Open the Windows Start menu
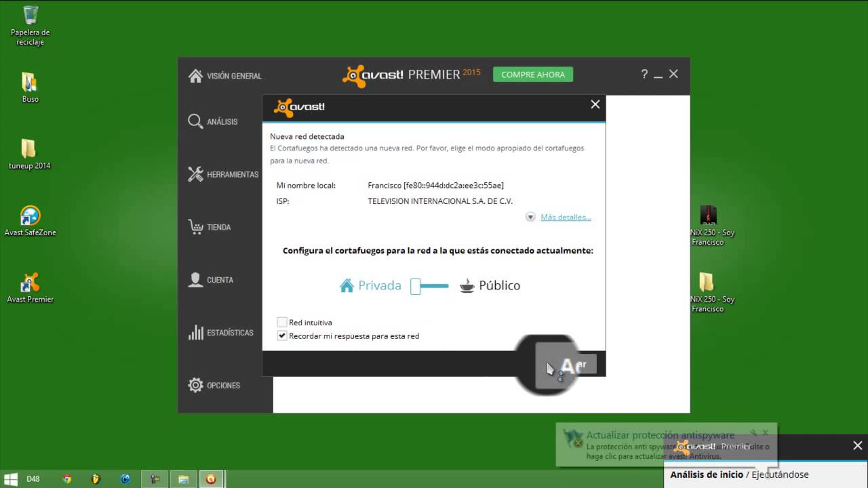868x488 pixels. pos(12,479)
